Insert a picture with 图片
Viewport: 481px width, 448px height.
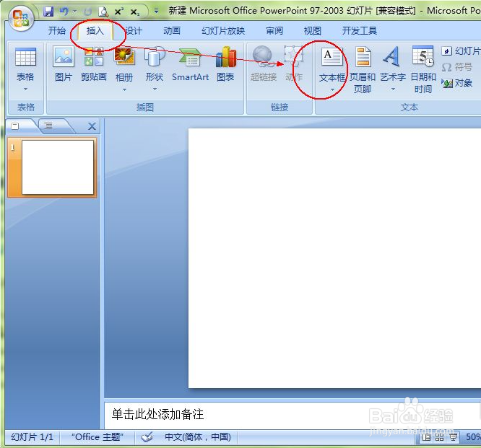(63, 63)
